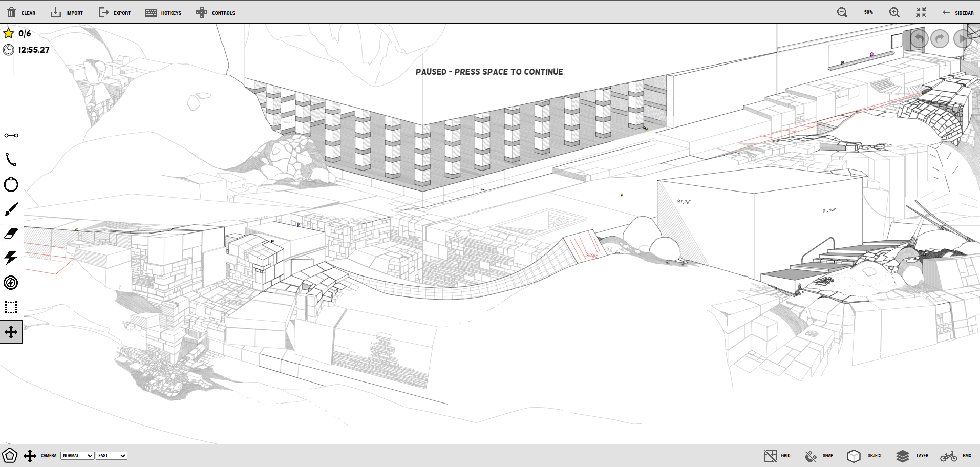Click the zoom in magnifier

pos(894,13)
